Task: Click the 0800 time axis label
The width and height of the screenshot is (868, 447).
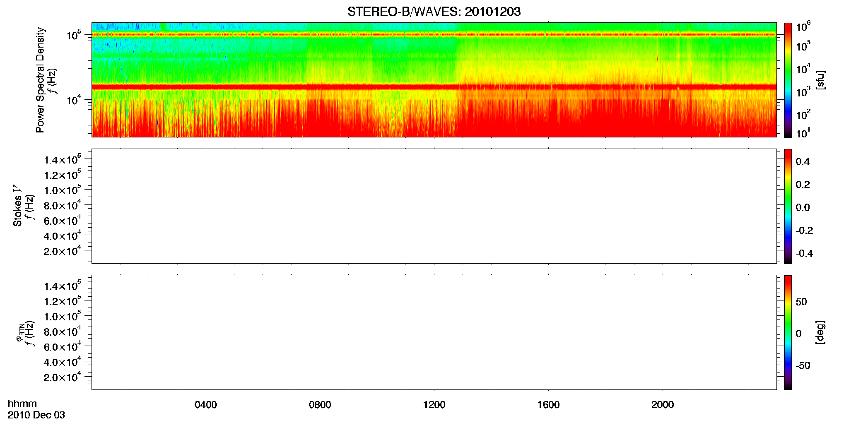Action: tap(320, 405)
